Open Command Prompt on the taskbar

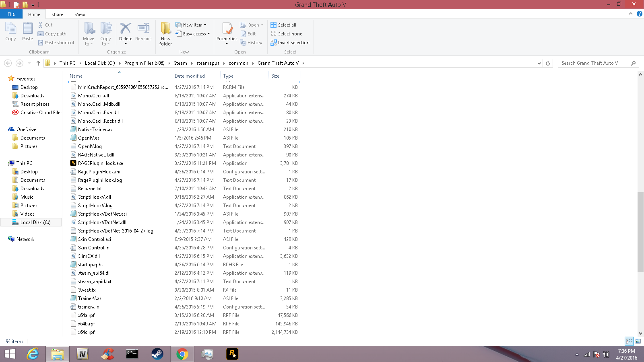pyautogui.click(x=132, y=354)
